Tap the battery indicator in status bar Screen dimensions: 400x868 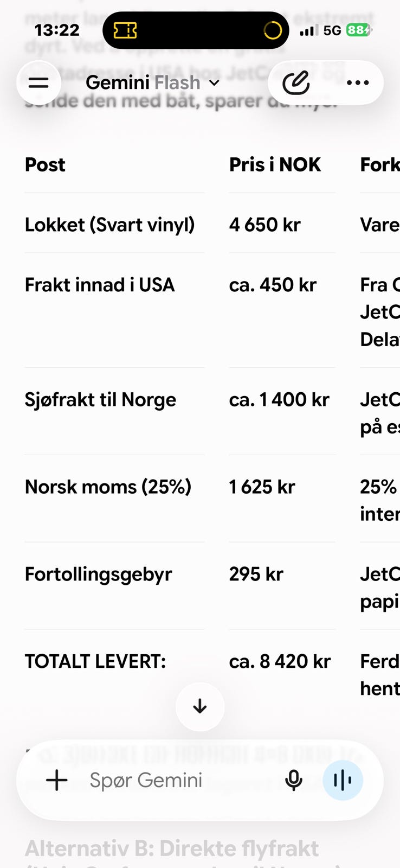click(x=359, y=30)
